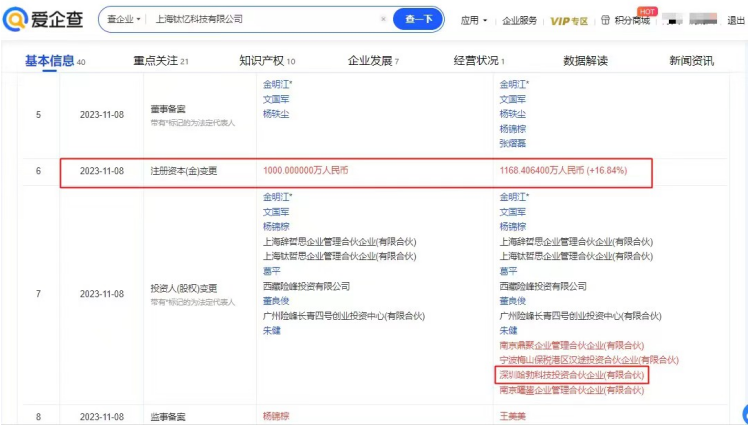Click 王美美 in the 监事备案 row
This screenshot has height=428, width=754.
click(x=513, y=416)
